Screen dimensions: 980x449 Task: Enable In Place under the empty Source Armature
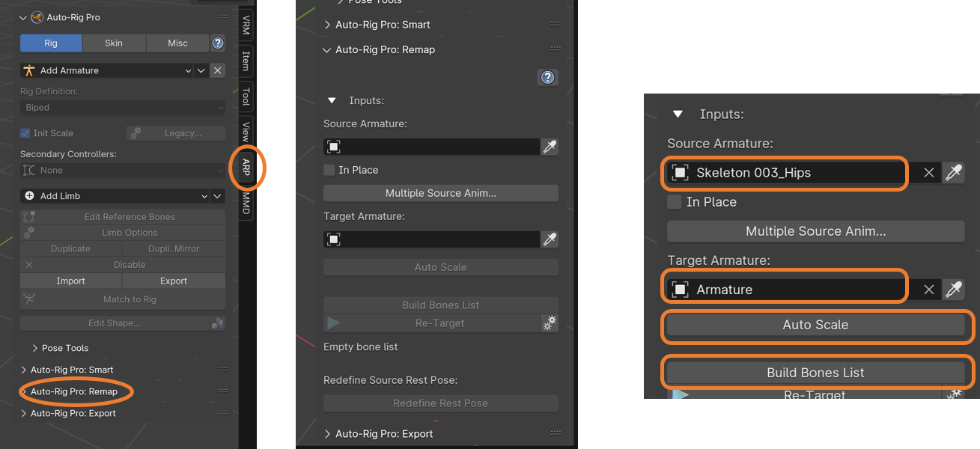(329, 170)
